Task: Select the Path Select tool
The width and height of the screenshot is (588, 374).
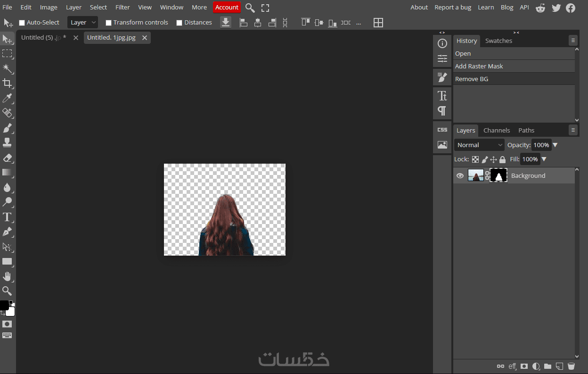Action: (x=7, y=247)
